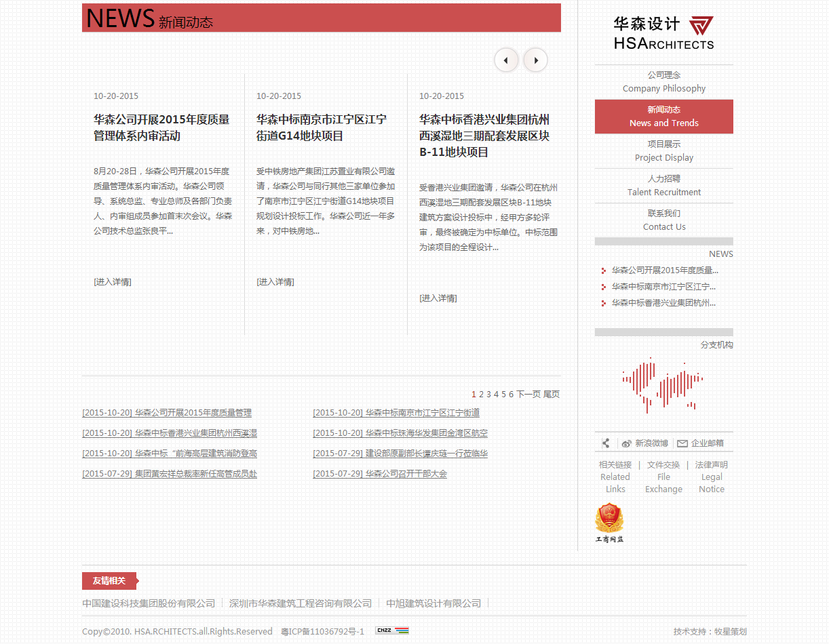This screenshot has width=829, height=644.
Task: Go to page 2 of news list
Action: [482, 395]
